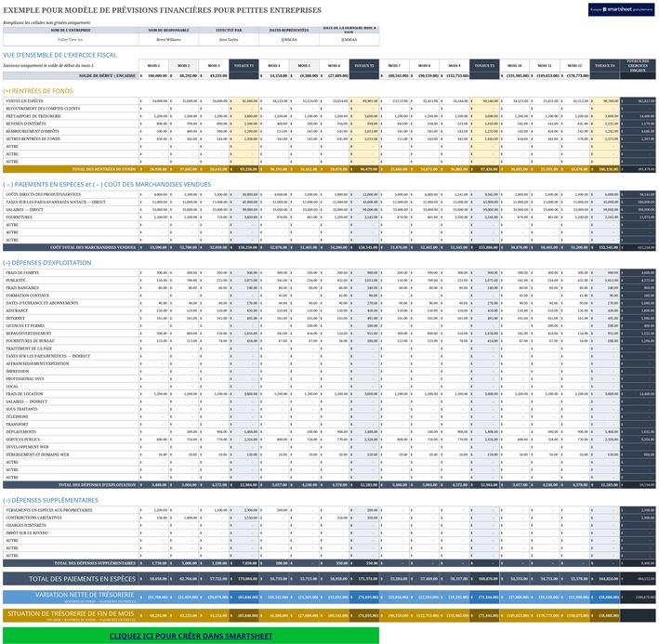659x644 pixels.
Task: Select the 'MOIS 12' column header
Action: [x=575, y=66]
